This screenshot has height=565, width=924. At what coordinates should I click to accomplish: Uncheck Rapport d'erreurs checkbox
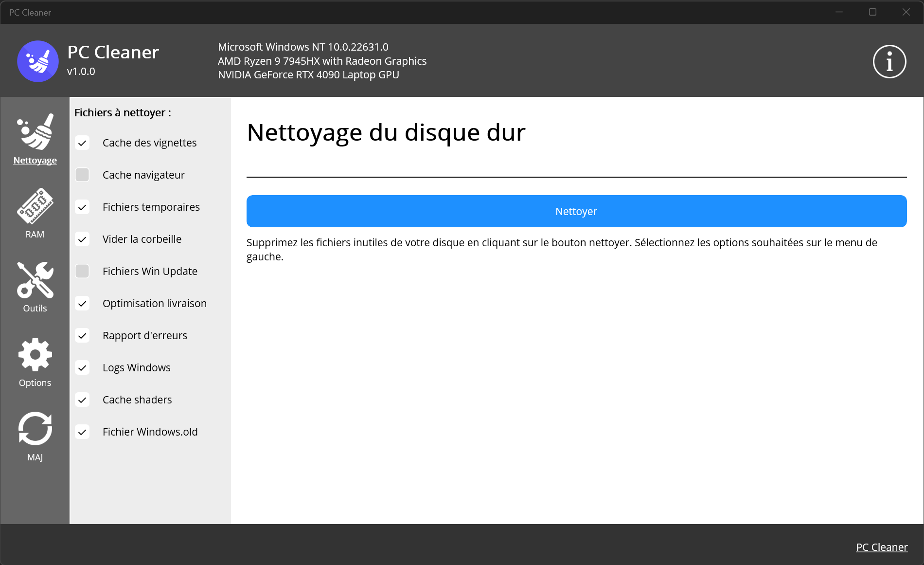tap(82, 335)
